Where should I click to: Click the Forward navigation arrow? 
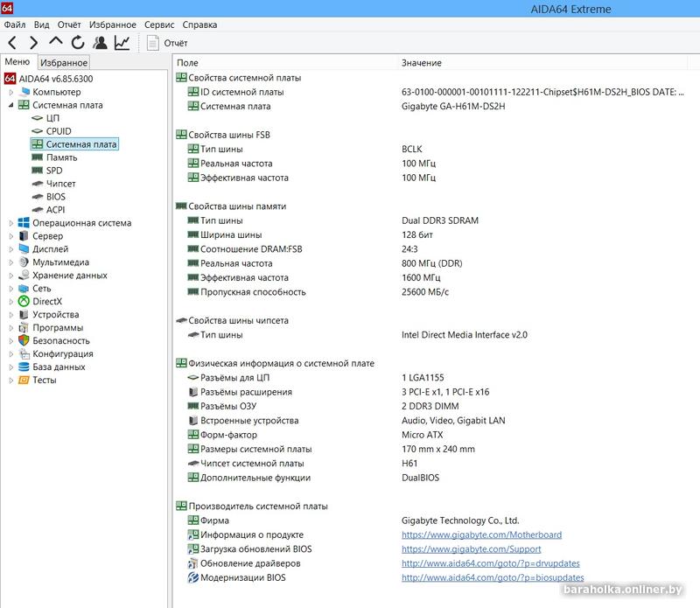click(33, 43)
